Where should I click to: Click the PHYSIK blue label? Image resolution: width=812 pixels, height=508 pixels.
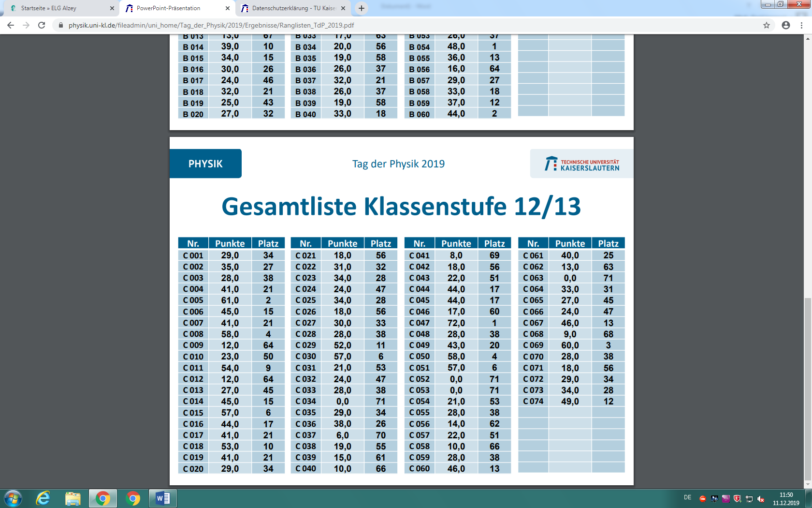205,164
